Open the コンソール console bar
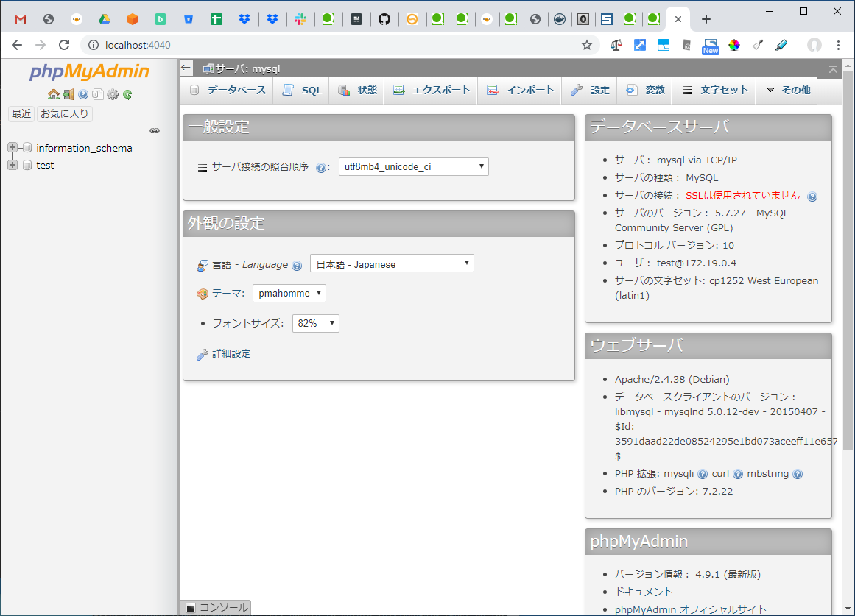Viewport: 855px width, 616px height. tap(217, 607)
